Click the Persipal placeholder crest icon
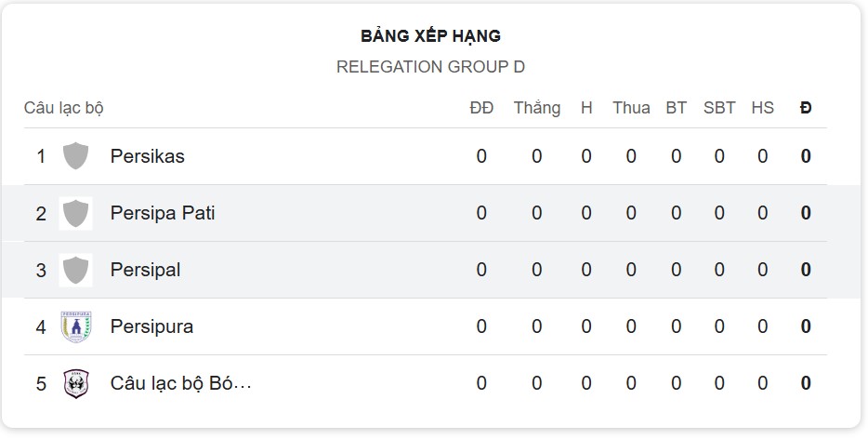The width and height of the screenshot is (868, 439). click(75, 270)
